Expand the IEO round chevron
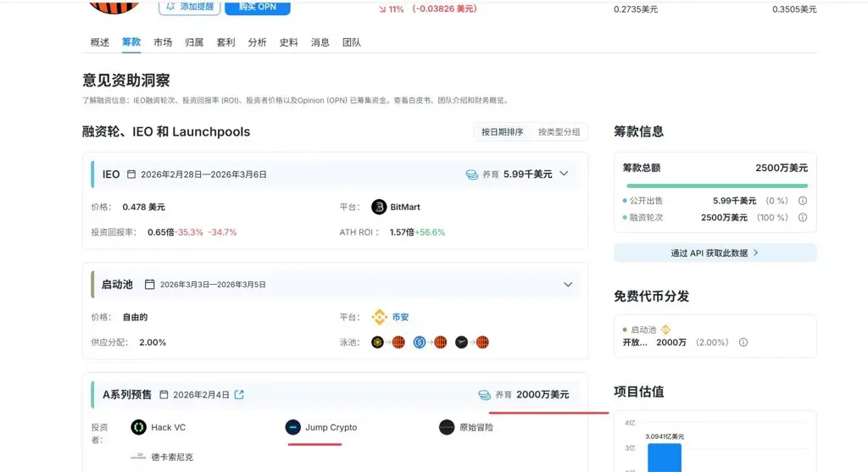The height and width of the screenshot is (472, 868). click(x=564, y=174)
